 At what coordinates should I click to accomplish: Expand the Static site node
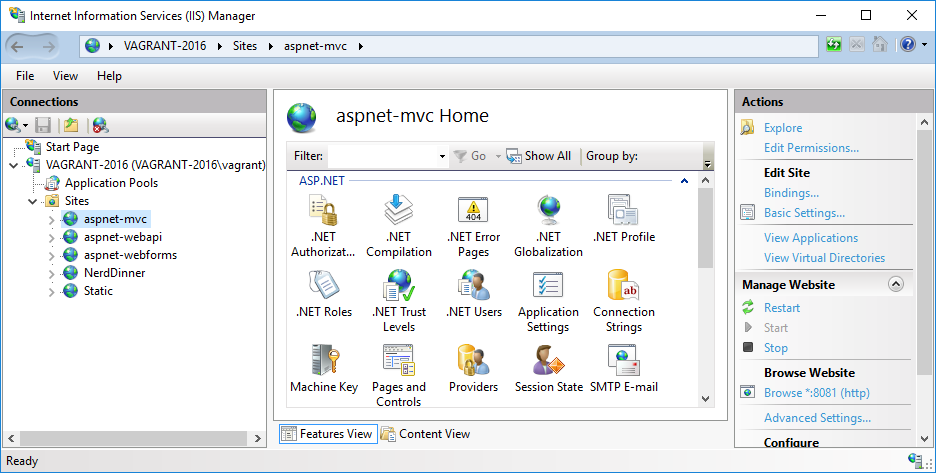(x=52, y=291)
